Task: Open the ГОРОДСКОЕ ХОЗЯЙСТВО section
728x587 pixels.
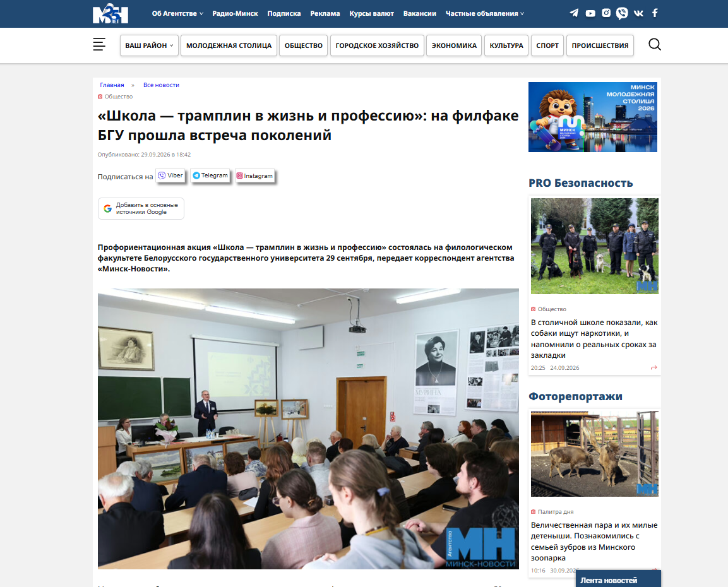Action: (x=377, y=45)
